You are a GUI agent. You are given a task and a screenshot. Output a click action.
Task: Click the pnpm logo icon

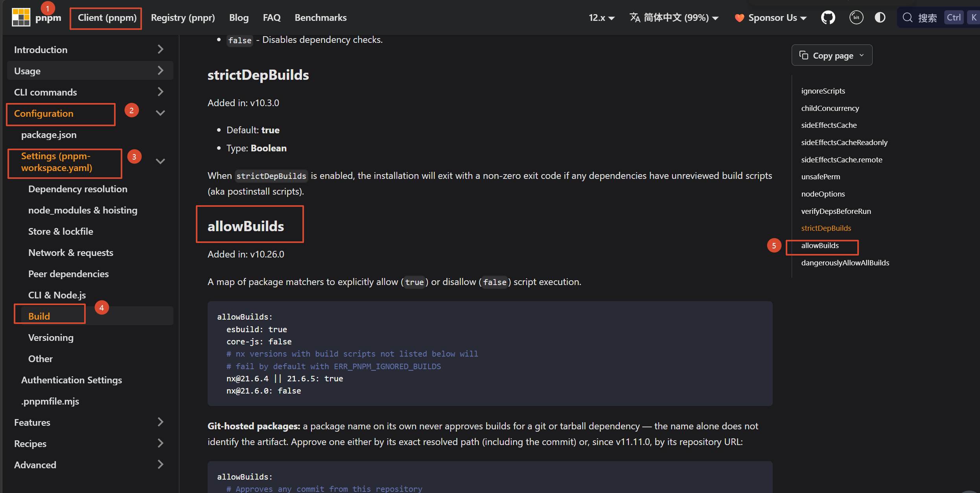(x=21, y=17)
